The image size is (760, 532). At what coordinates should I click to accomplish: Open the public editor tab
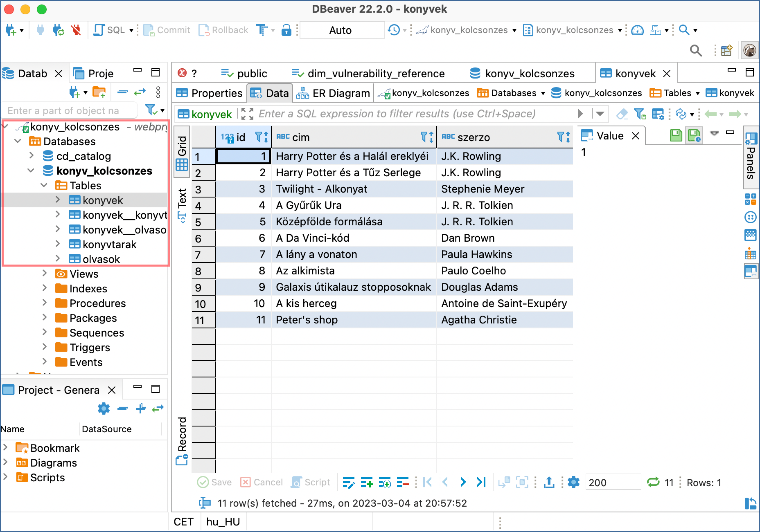[x=244, y=74]
